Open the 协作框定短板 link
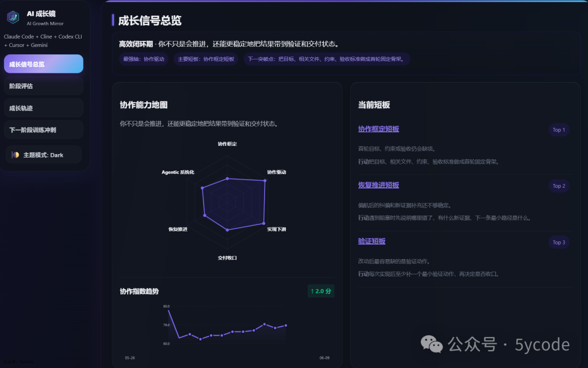The width and height of the screenshot is (588, 368). [x=378, y=128]
